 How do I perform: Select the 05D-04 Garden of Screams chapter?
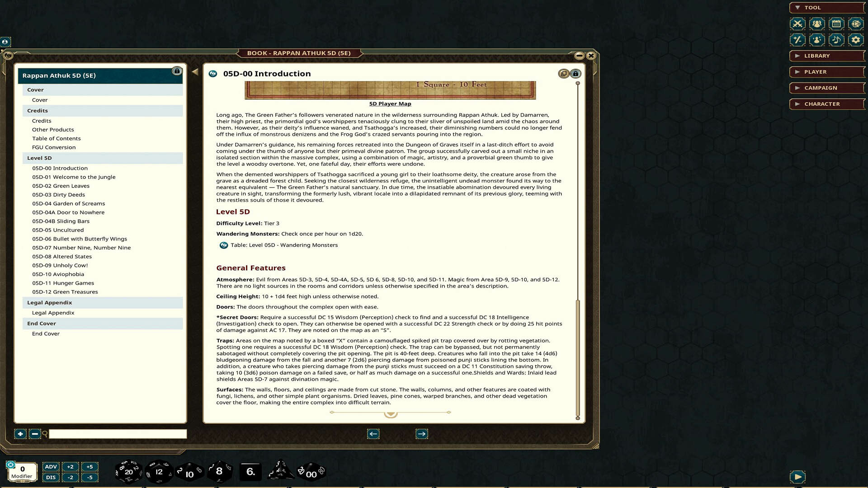69,203
